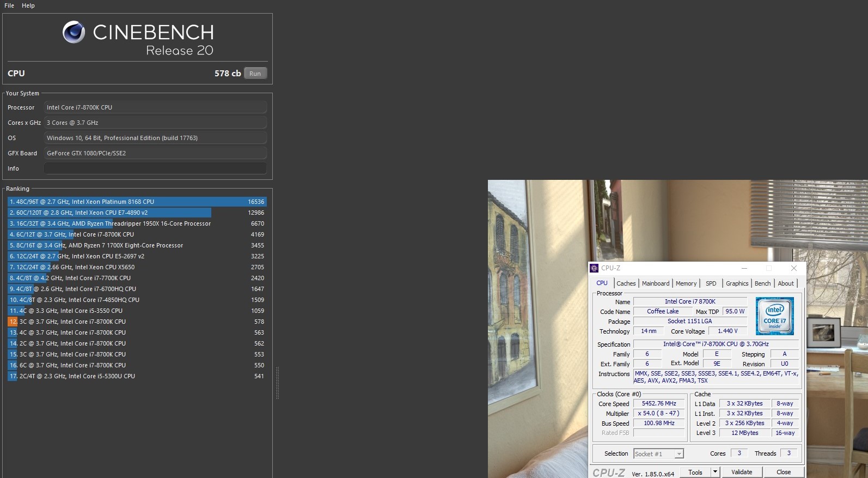Click the Cinebench logo icon

coord(74,32)
